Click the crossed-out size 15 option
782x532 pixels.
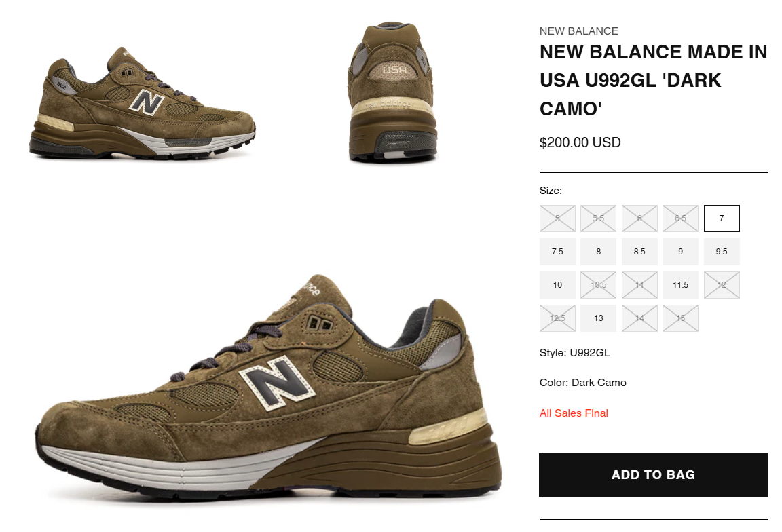(680, 318)
